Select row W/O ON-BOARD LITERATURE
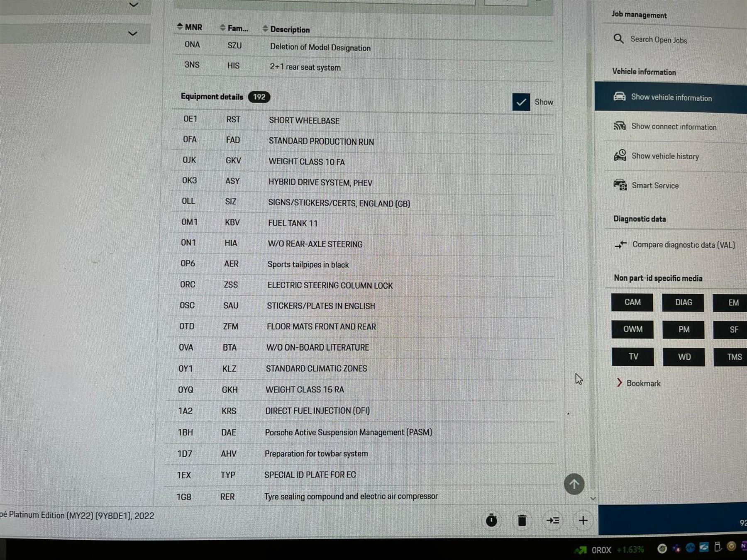The height and width of the screenshot is (560, 747). tap(361, 347)
